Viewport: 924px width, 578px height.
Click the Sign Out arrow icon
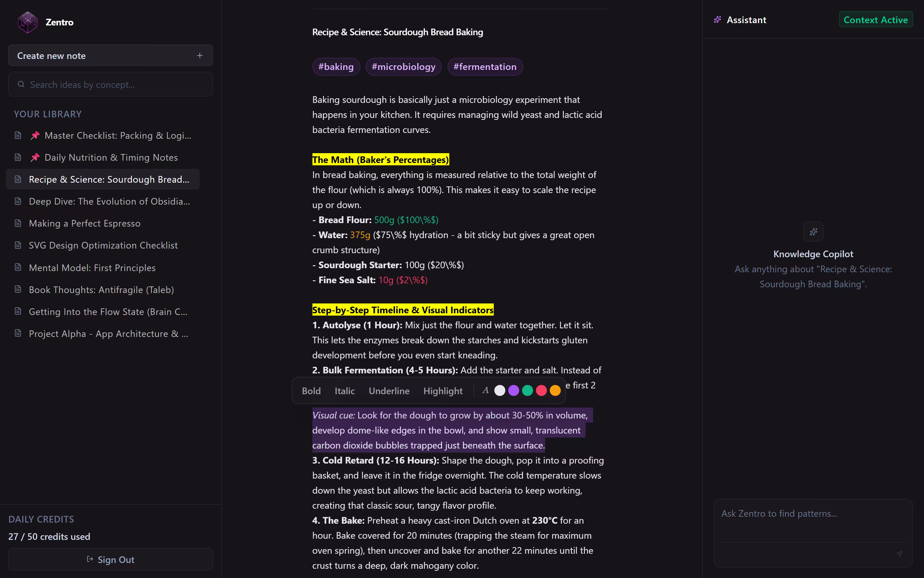pos(90,559)
